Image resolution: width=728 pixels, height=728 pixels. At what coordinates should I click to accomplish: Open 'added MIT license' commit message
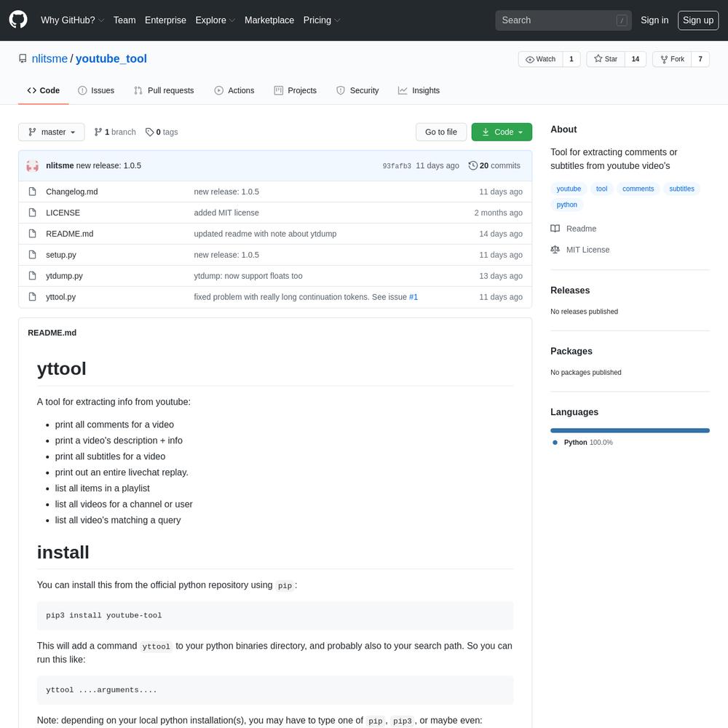pos(226,213)
